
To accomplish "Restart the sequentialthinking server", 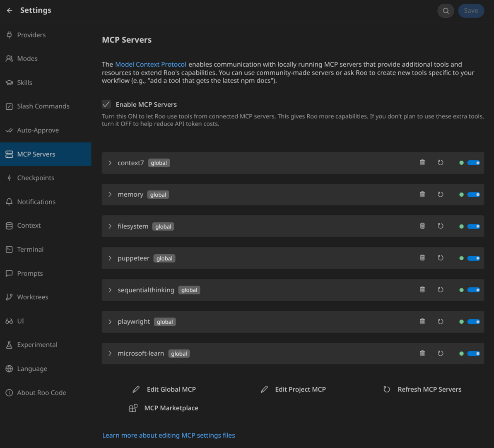I will [441, 290].
